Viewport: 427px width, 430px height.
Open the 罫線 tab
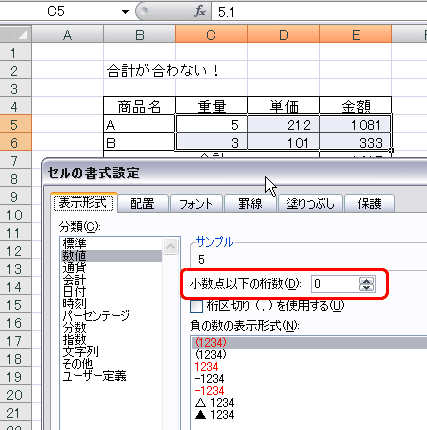250,203
